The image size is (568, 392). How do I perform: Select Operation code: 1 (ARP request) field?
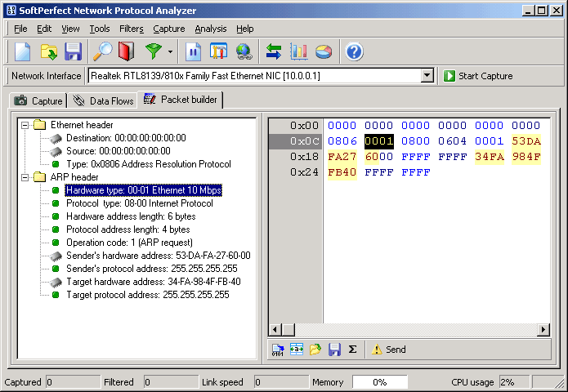129,243
